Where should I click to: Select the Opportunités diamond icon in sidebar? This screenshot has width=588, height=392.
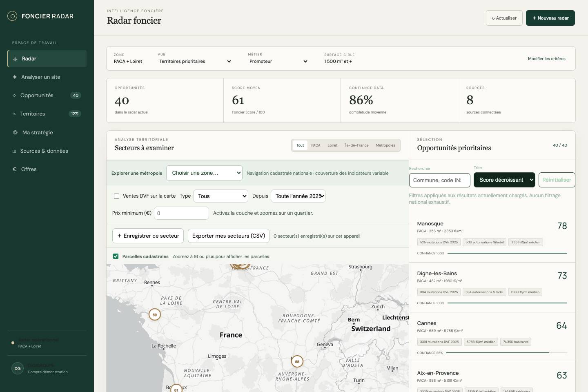click(14, 96)
